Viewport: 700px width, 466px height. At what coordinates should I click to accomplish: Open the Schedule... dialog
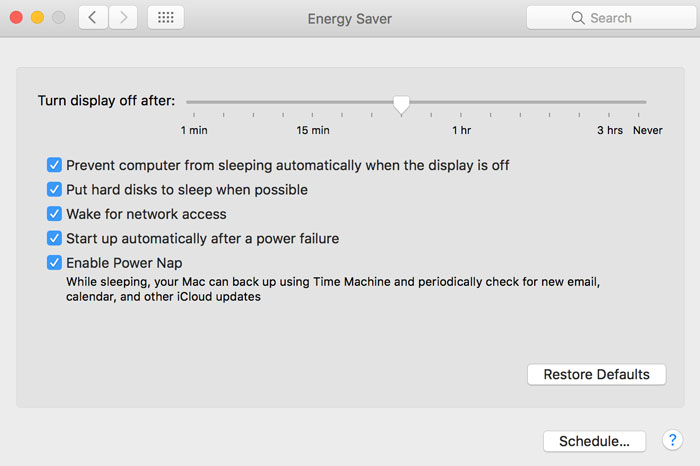coord(594,441)
